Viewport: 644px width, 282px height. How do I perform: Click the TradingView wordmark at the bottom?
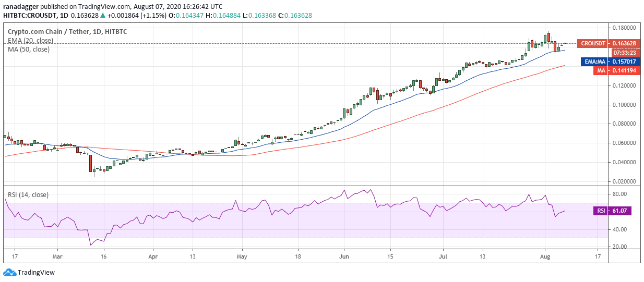click(36, 272)
